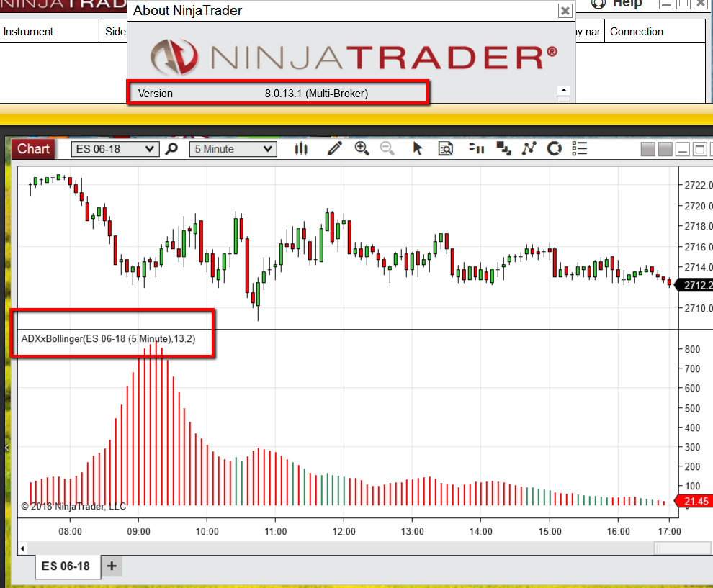Click the first gray chart link button

click(x=647, y=149)
